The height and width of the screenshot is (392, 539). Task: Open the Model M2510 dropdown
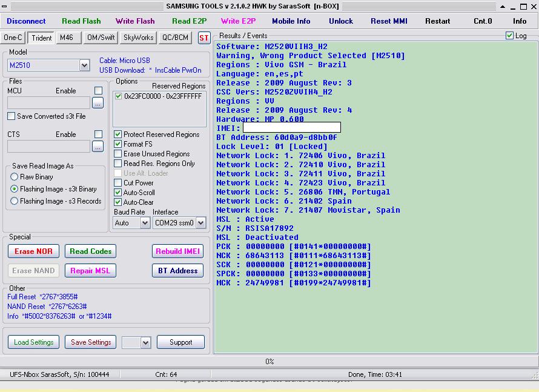(84, 65)
